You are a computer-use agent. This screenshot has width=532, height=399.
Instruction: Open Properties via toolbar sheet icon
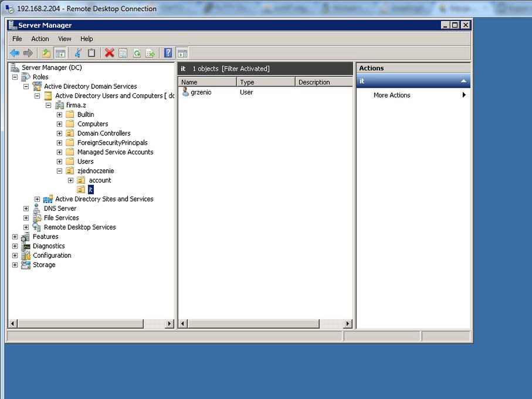click(123, 53)
